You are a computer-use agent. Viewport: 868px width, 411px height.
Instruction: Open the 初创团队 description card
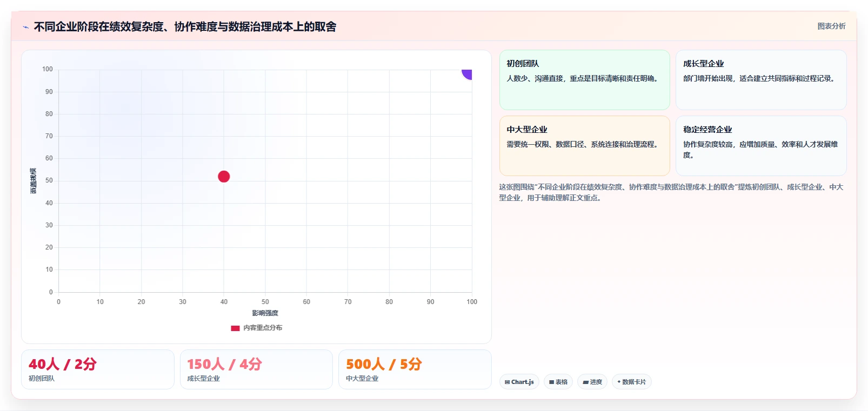pos(585,80)
